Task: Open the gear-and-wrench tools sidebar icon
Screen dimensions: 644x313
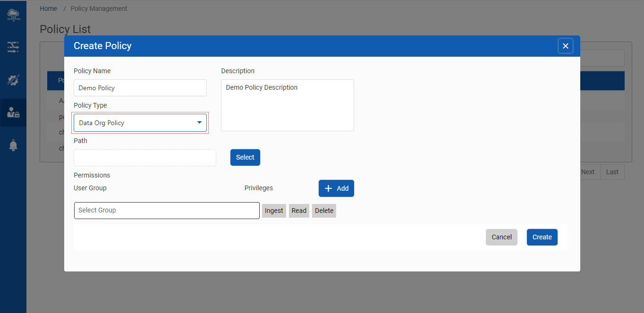Action: pyautogui.click(x=13, y=80)
